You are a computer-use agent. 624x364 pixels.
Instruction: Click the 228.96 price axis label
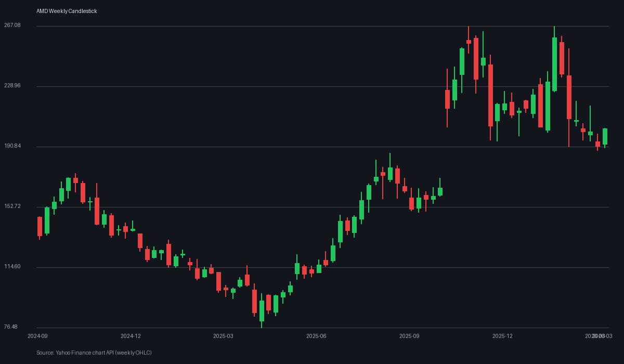12,85
